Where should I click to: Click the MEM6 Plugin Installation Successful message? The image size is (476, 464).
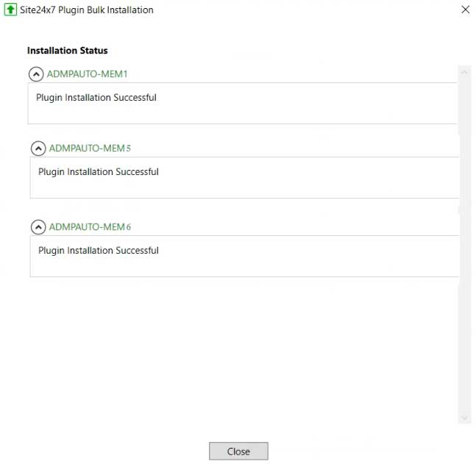[x=99, y=251]
